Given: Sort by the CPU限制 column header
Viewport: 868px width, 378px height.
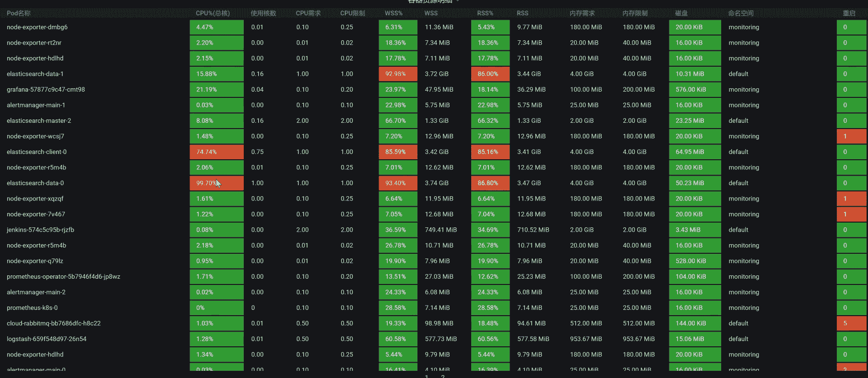Looking at the screenshot, I should coord(353,13).
